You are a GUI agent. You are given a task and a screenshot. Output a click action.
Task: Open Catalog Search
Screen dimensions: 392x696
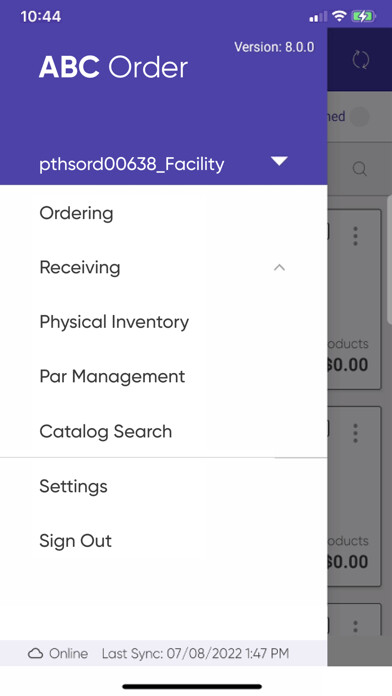106,431
